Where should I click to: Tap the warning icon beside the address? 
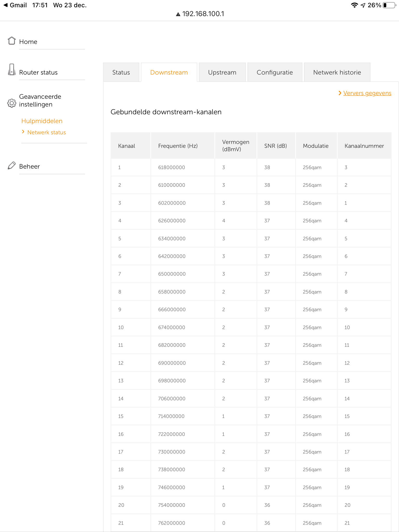pos(178,14)
